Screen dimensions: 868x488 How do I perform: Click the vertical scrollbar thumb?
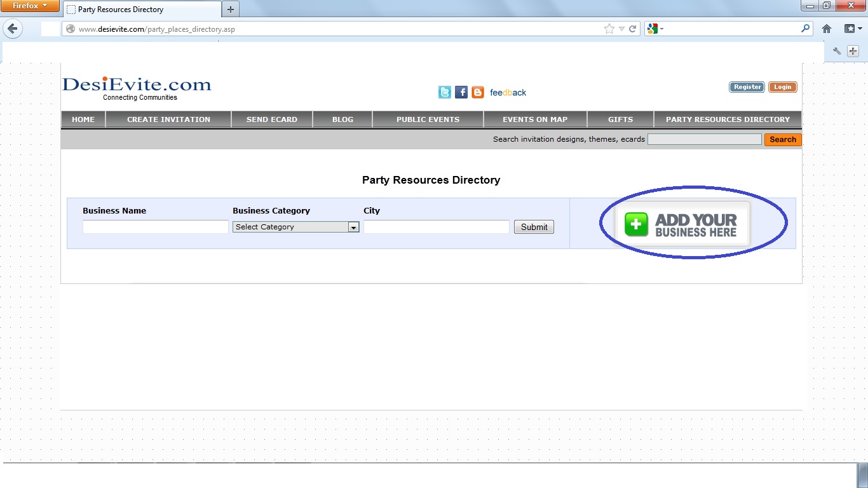pyautogui.click(x=862, y=475)
